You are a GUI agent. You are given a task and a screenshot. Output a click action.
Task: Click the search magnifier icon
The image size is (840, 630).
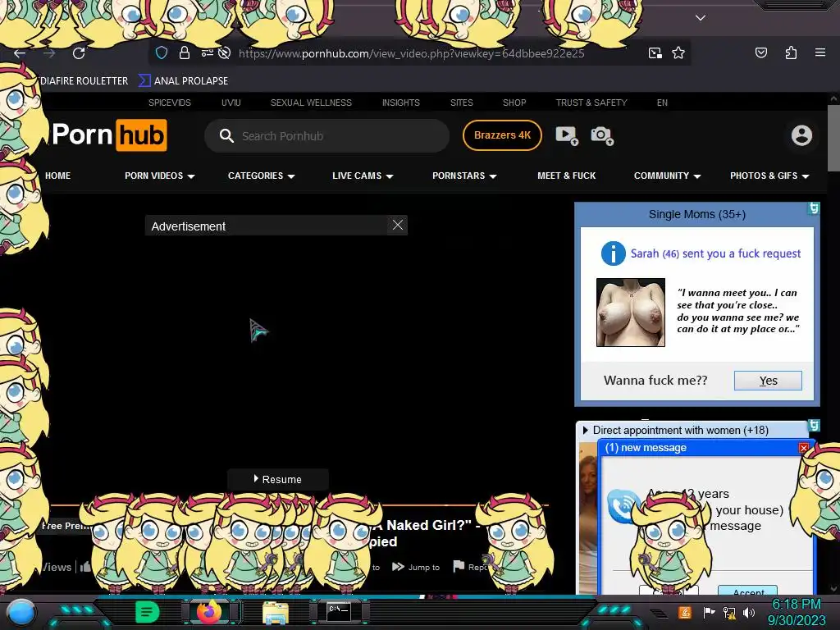[226, 136]
